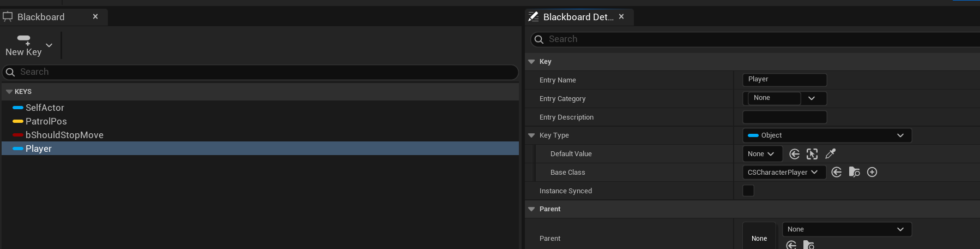Click the Blackboard tab icon
980x249 pixels.
(x=8, y=17)
